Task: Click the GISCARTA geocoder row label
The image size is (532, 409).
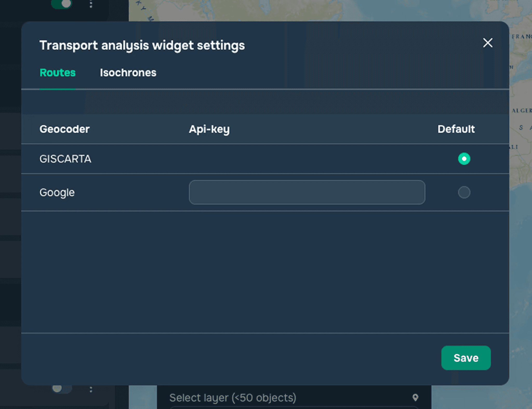Action: 65,159
